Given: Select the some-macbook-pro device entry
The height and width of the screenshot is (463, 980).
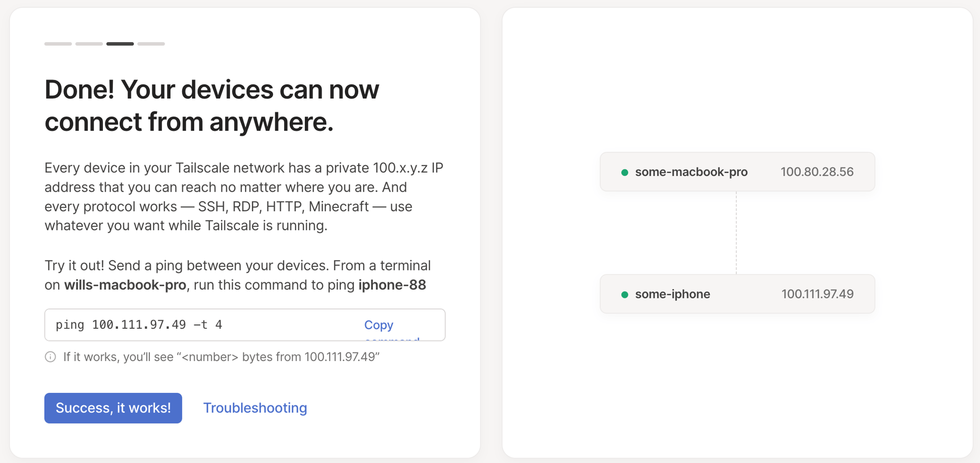Looking at the screenshot, I should (x=737, y=172).
